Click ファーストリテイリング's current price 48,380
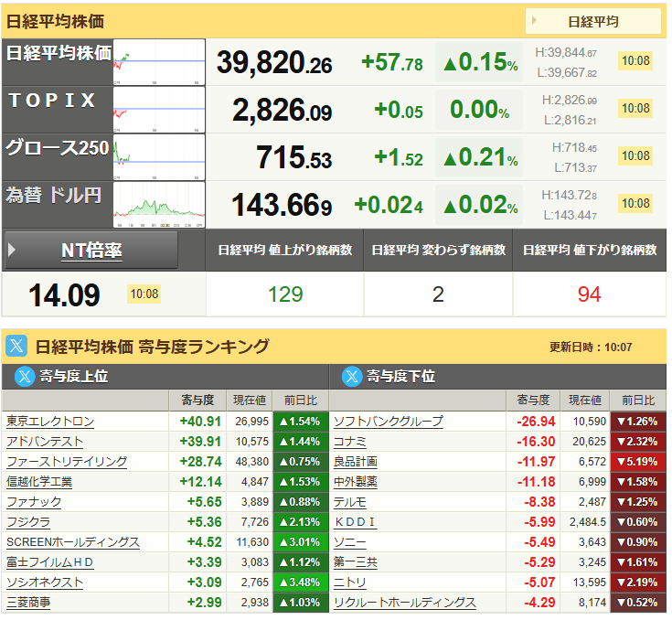This screenshot has width=672, height=620. [x=252, y=462]
